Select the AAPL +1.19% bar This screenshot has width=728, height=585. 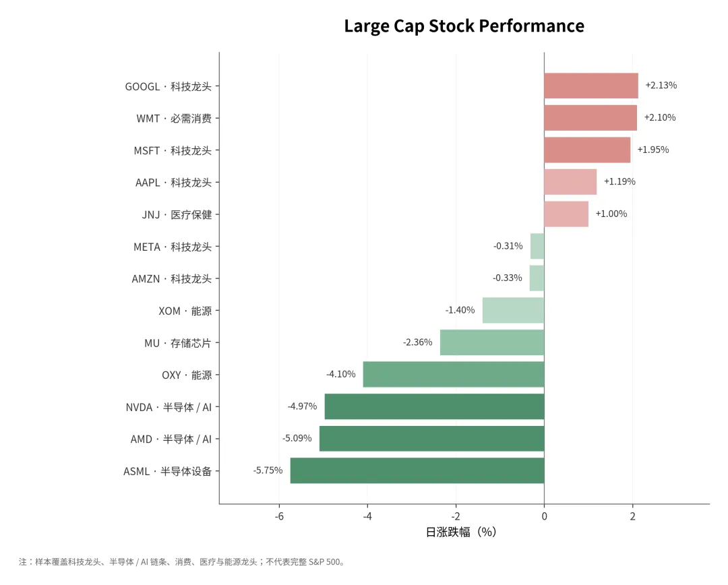570,182
